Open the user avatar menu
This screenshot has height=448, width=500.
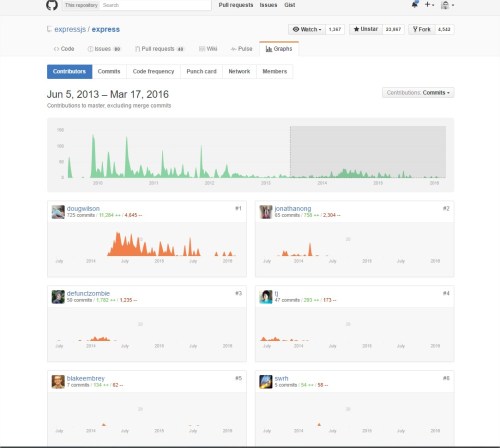[447, 5]
